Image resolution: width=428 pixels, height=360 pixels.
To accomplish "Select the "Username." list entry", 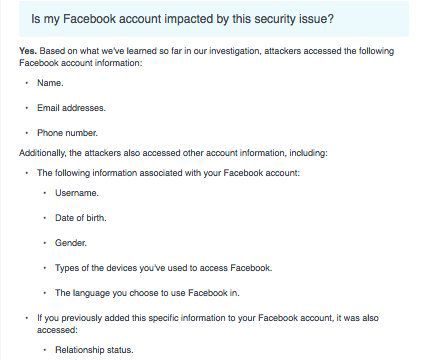I will point(77,193).
